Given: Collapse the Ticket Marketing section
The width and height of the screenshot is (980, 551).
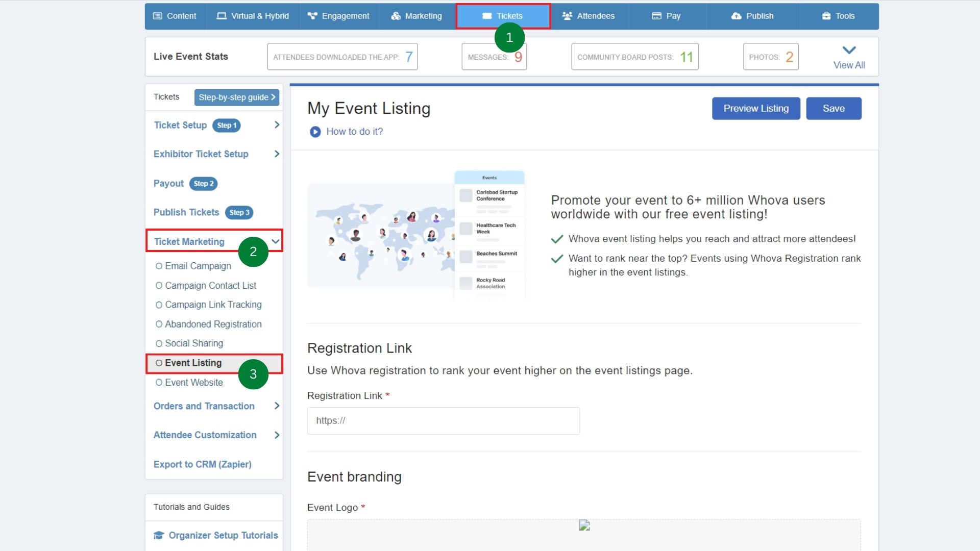Looking at the screenshot, I should point(275,241).
